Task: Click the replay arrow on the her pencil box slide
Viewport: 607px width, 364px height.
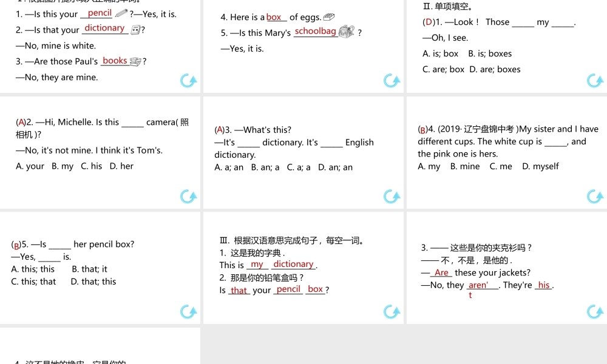Action: coord(189,311)
